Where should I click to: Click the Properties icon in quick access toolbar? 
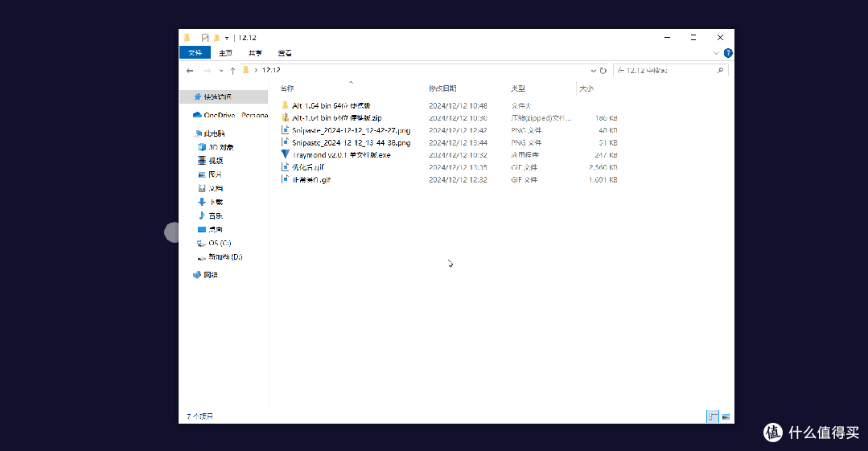[205, 38]
